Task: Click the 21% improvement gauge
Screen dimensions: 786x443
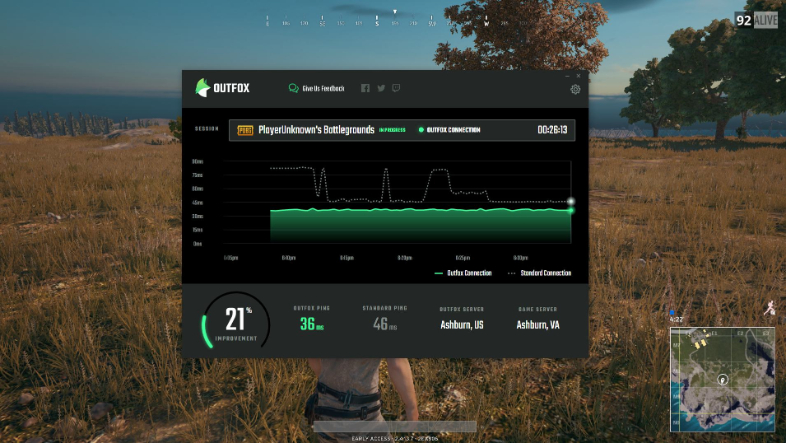Action: 236,322
